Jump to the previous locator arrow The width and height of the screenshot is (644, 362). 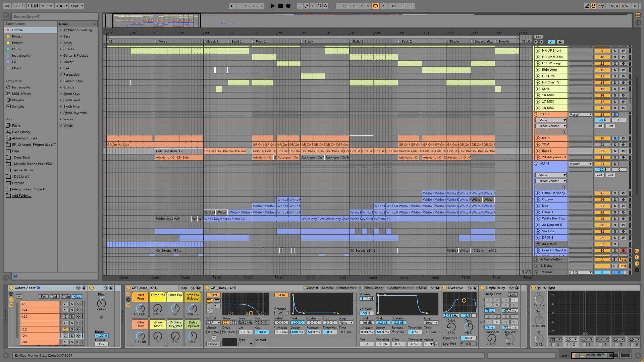tap(536, 42)
